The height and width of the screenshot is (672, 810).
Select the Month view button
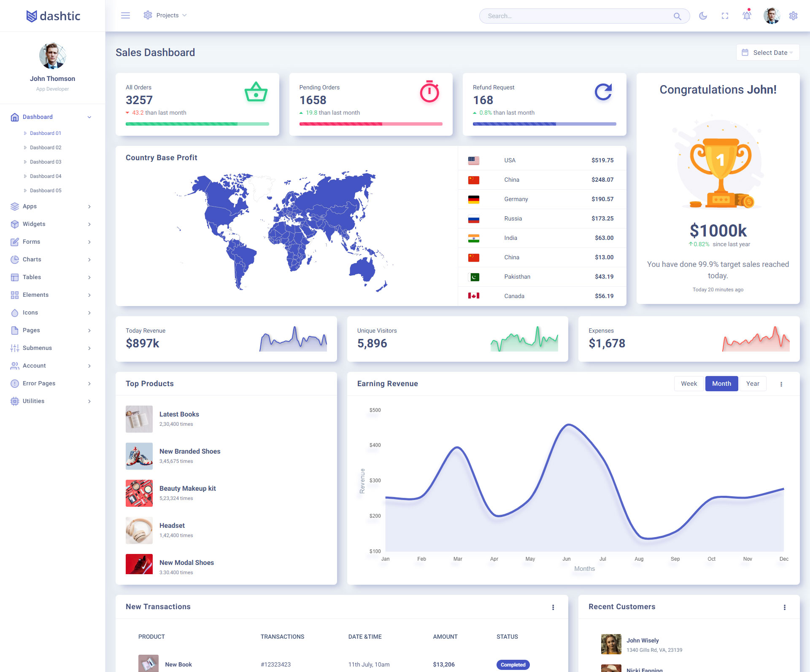pyautogui.click(x=721, y=384)
